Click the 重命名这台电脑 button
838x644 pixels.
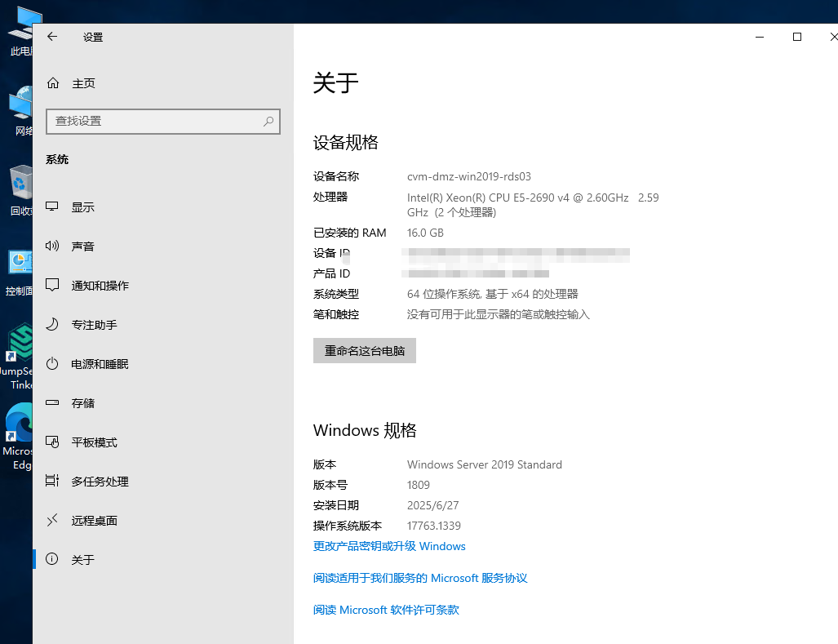click(365, 351)
